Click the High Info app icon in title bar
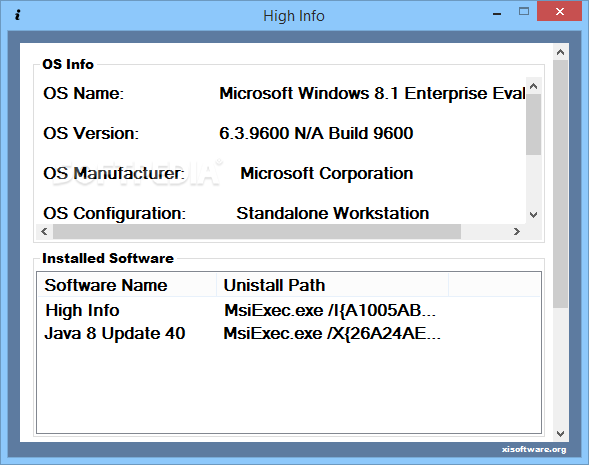This screenshot has height=465, width=589. coord(17,15)
